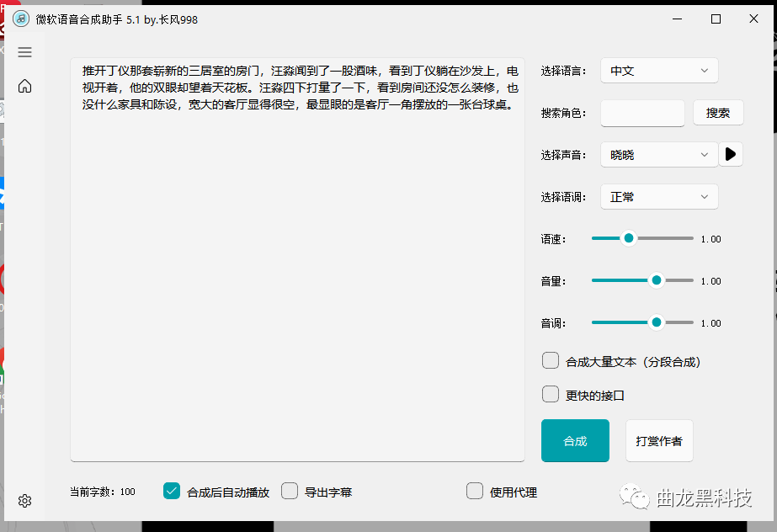Open the 选择语言 dropdown showing 中文
This screenshot has width=777, height=532.
tap(659, 71)
